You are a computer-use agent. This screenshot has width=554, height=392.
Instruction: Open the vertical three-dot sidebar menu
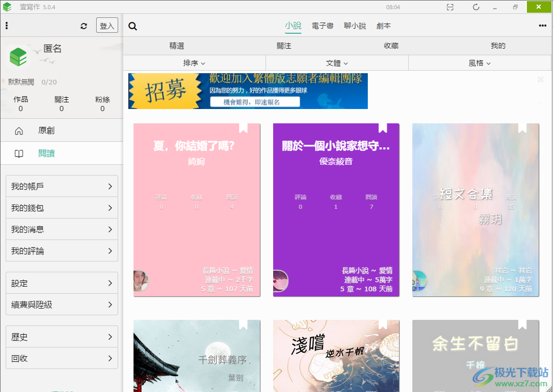click(x=7, y=26)
